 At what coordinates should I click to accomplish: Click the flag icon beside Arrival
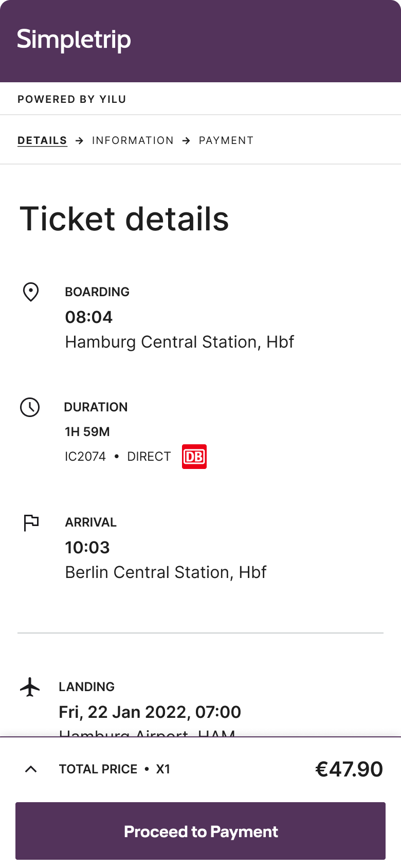[31, 522]
